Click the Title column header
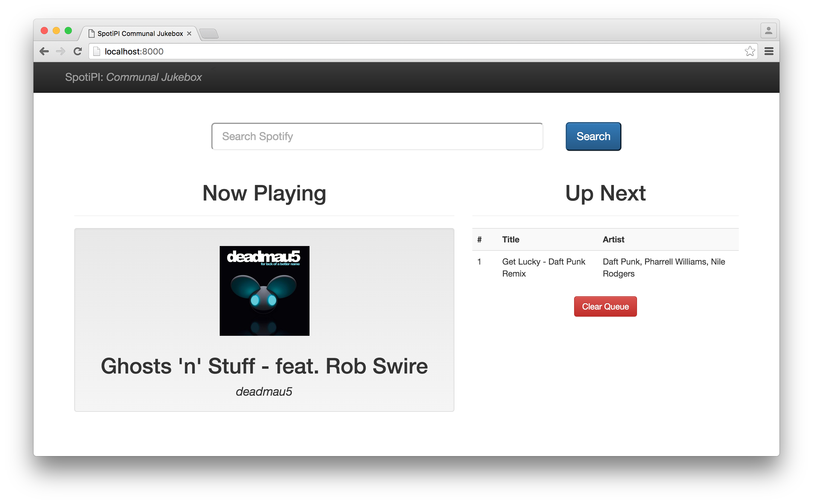 pyautogui.click(x=510, y=239)
